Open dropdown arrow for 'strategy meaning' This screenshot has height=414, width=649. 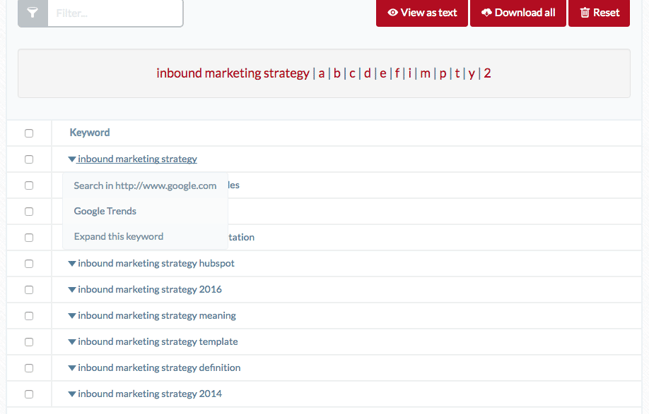pos(72,315)
